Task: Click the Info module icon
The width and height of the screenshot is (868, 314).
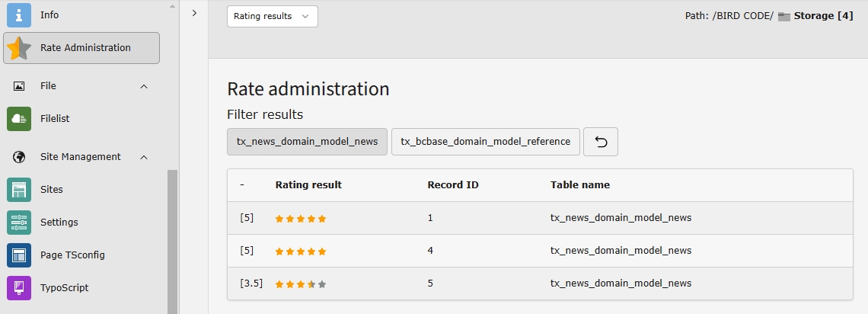Action: (19, 14)
